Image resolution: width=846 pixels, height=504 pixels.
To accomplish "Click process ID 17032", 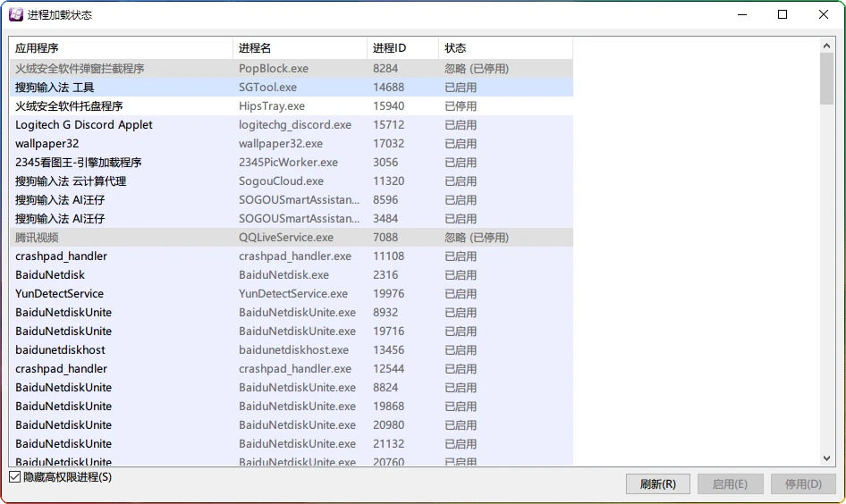I will click(x=388, y=144).
